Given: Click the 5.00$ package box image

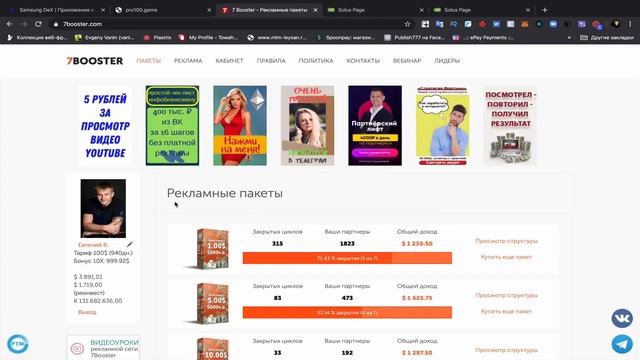Looking at the screenshot, I should pyautogui.click(x=212, y=303).
